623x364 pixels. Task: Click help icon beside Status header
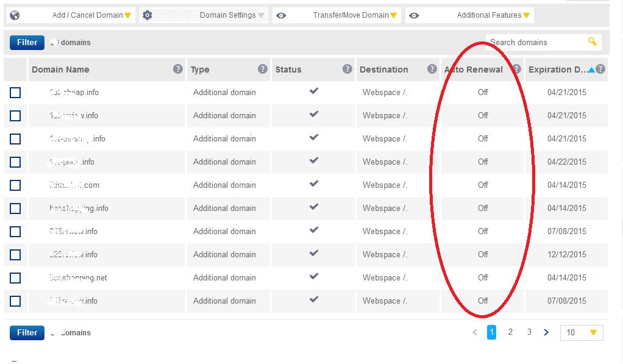point(347,69)
